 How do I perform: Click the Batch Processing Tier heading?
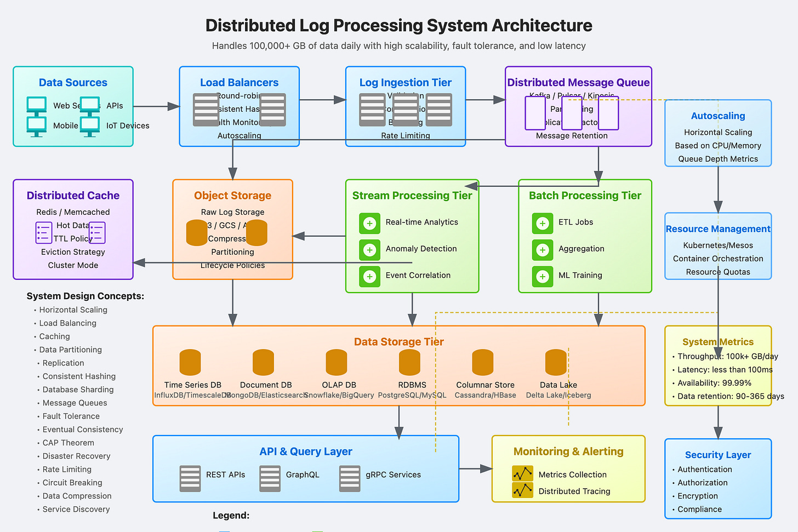coord(585,196)
